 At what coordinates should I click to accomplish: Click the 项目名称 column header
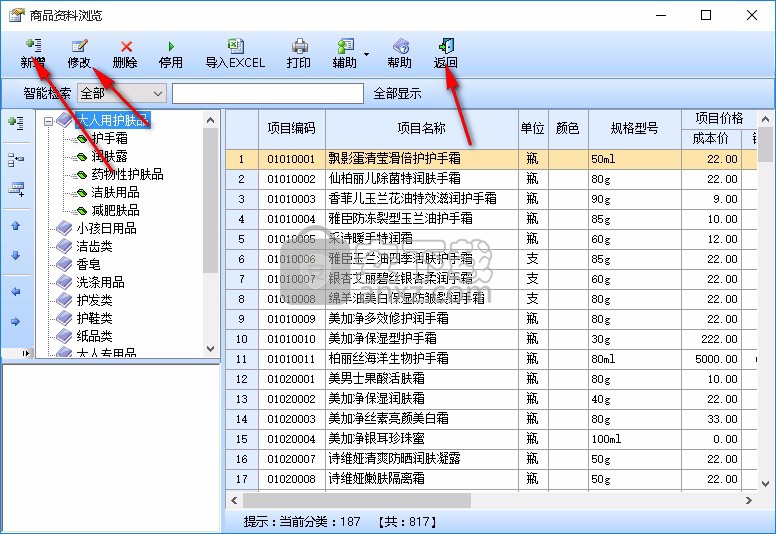pyautogui.click(x=422, y=129)
